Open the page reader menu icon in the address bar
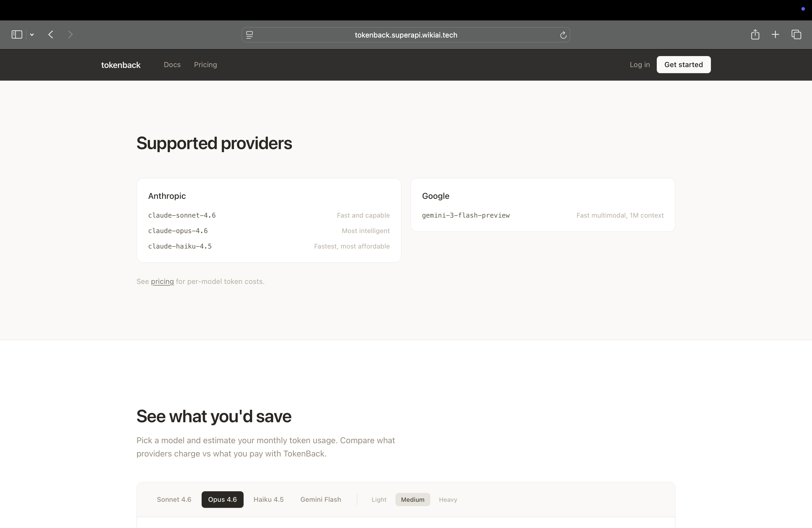Viewport: 812px width, 528px height. point(249,35)
